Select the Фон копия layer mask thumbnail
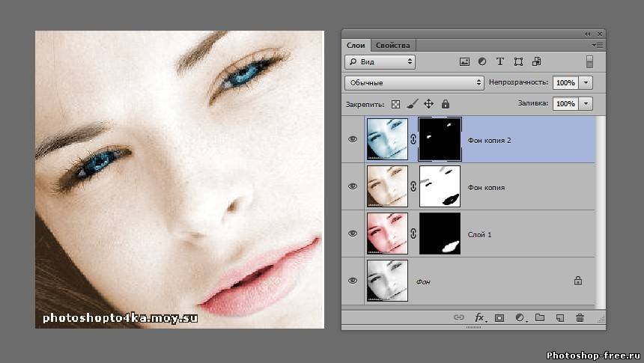Image resolution: width=644 pixels, height=363 pixels. coord(440,186)
